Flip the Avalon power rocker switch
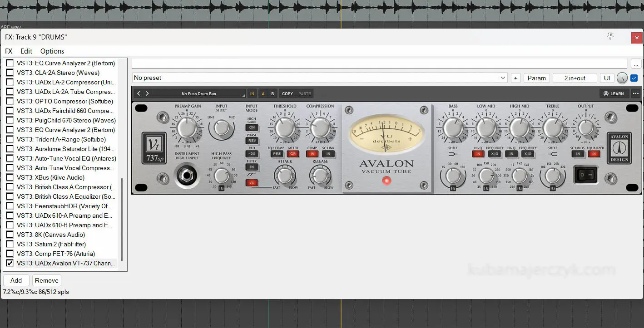644x328 pixels. (x=585, y=175)
